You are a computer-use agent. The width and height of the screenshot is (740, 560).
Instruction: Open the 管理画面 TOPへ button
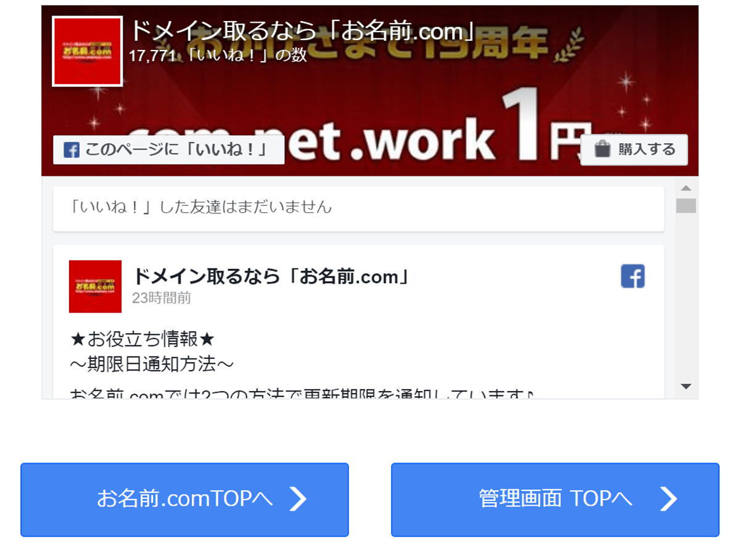pos(555,500)
